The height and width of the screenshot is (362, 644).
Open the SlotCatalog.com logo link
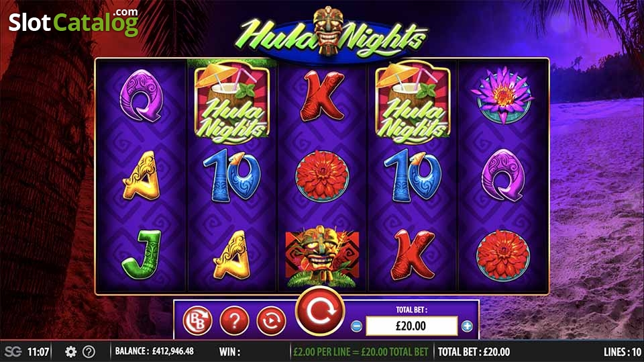[x=74, y=22]
